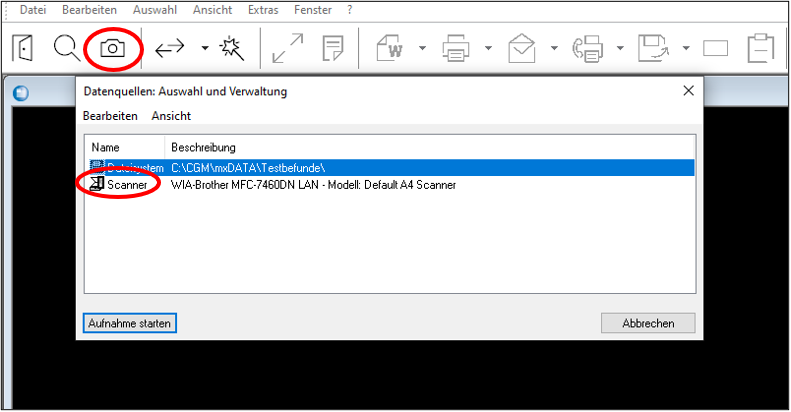The height and width of the screenshot is (412, 791).
Task: Close the Datenquellen dialog with X
Action: (x=688, y=91)
